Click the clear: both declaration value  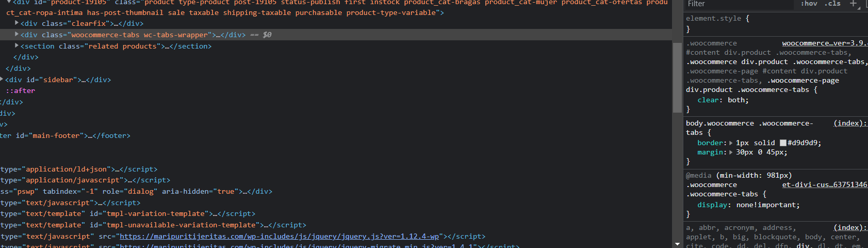pos(736,100)
